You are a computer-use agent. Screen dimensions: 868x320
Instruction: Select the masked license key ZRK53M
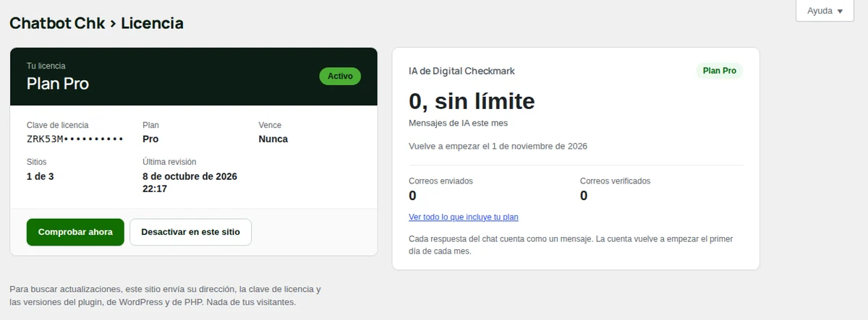(75, 139)
